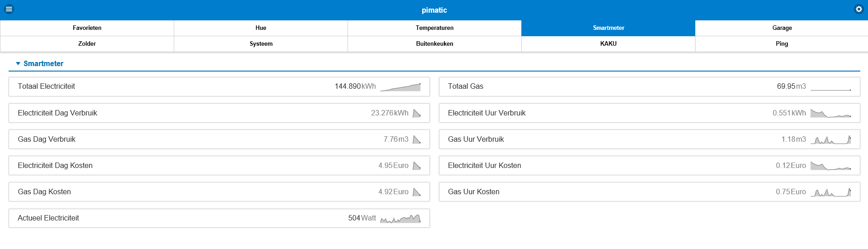Select the Garage tab

click(782, 28)
